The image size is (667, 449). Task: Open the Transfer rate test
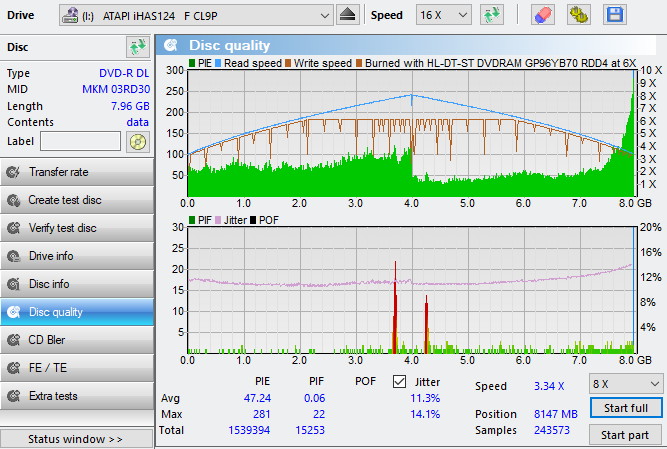[x=77, y=172]
